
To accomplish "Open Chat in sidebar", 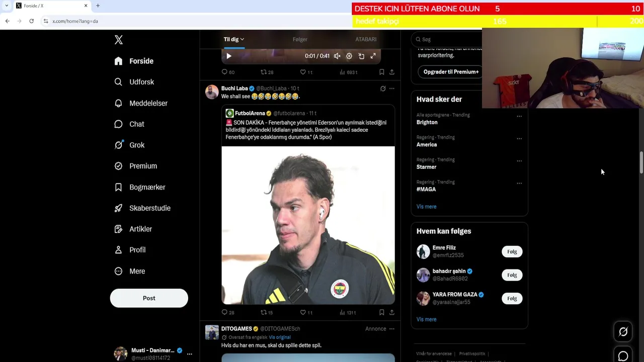I will point(129,124).
